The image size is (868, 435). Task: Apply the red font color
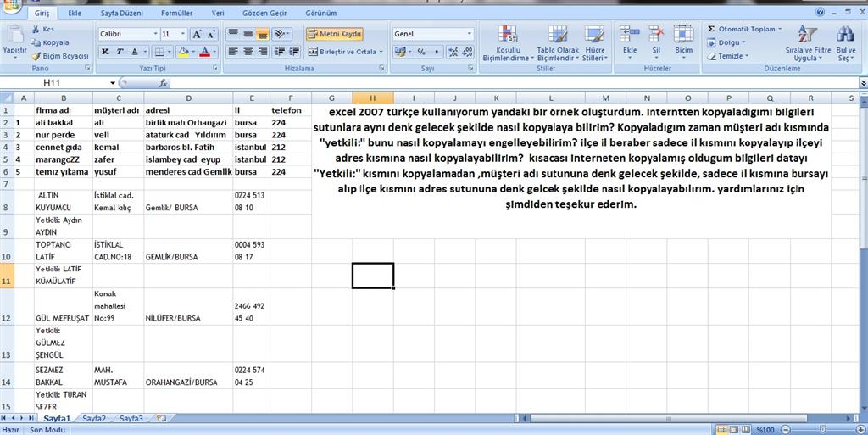click(205, 52)
